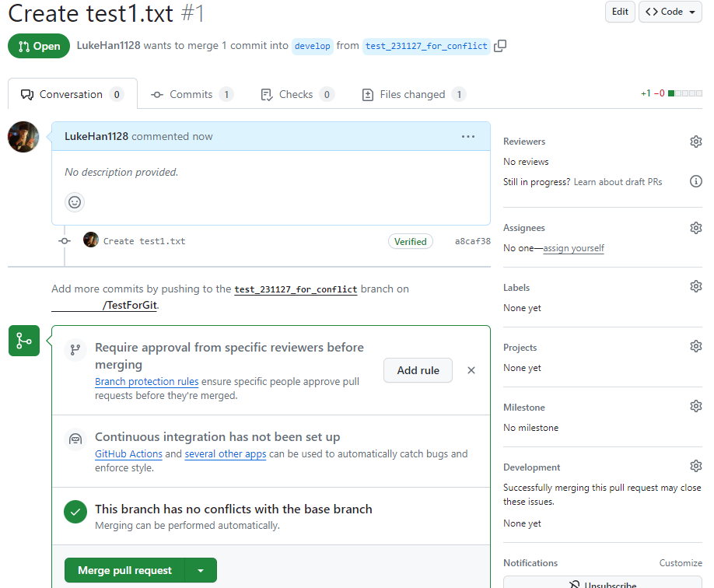
Task: Click the 'No milestone' text
Action: [x=531, y=428]
